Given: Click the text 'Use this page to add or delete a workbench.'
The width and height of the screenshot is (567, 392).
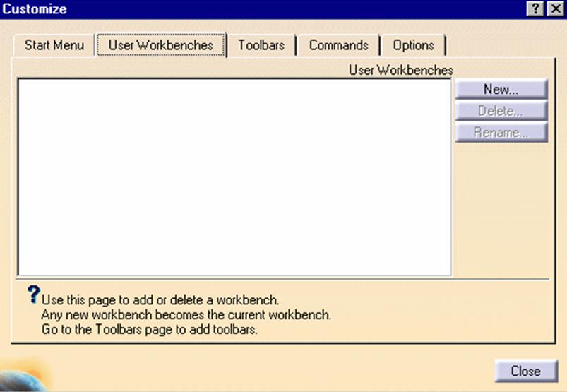Looking at the screenshot, I should click(160, 300).
